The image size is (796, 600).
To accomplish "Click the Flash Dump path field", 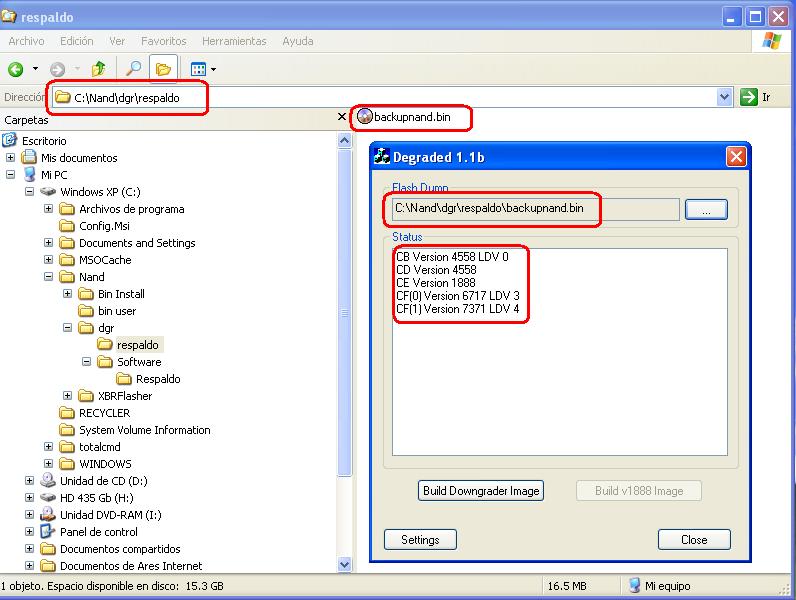I will (536, 209).
